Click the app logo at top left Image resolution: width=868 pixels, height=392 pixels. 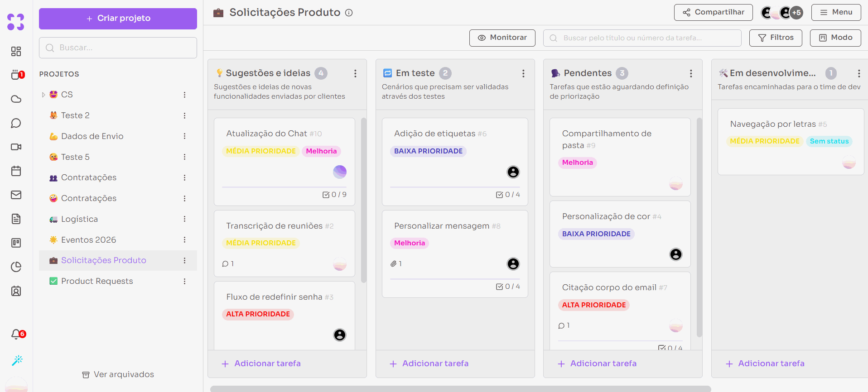coord(16,22)
